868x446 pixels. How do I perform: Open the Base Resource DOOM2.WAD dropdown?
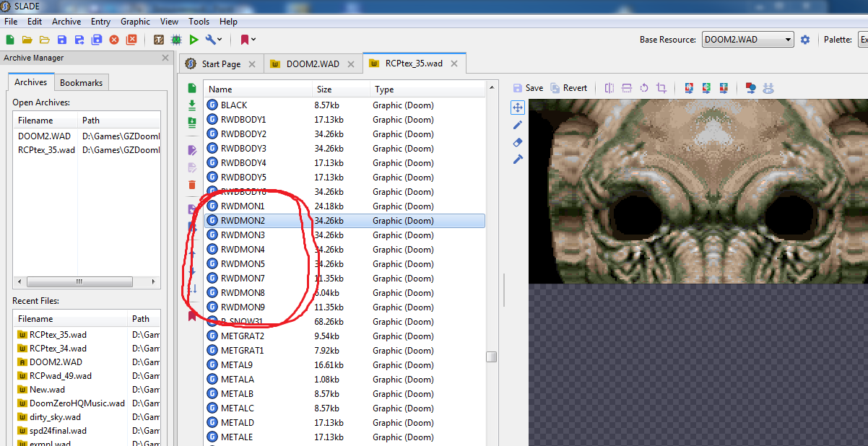(747, 40)
